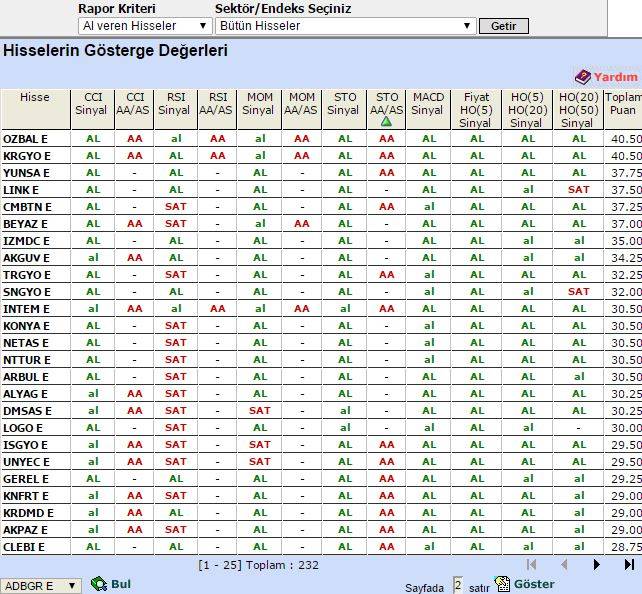Sort by the Hisse column header
Image resolution: width=642 pixels, height=594 pixels.
(34, 98)
